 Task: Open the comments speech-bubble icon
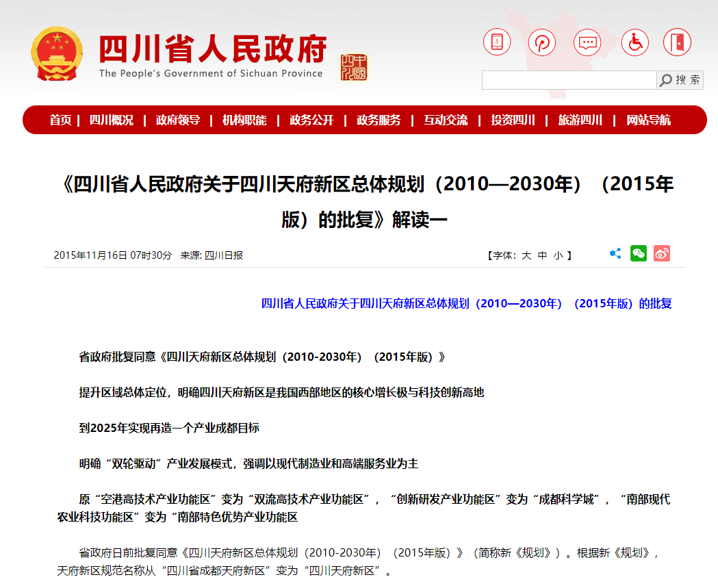(588, 42)
